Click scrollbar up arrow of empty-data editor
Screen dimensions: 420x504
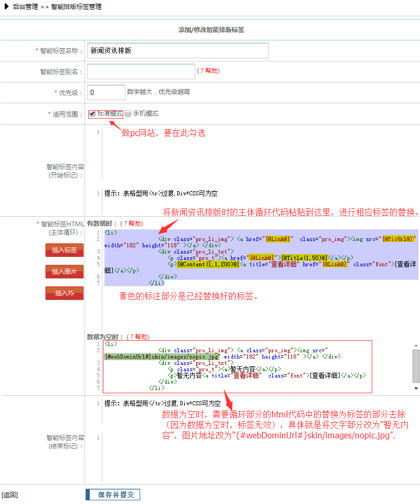(416, 345)
